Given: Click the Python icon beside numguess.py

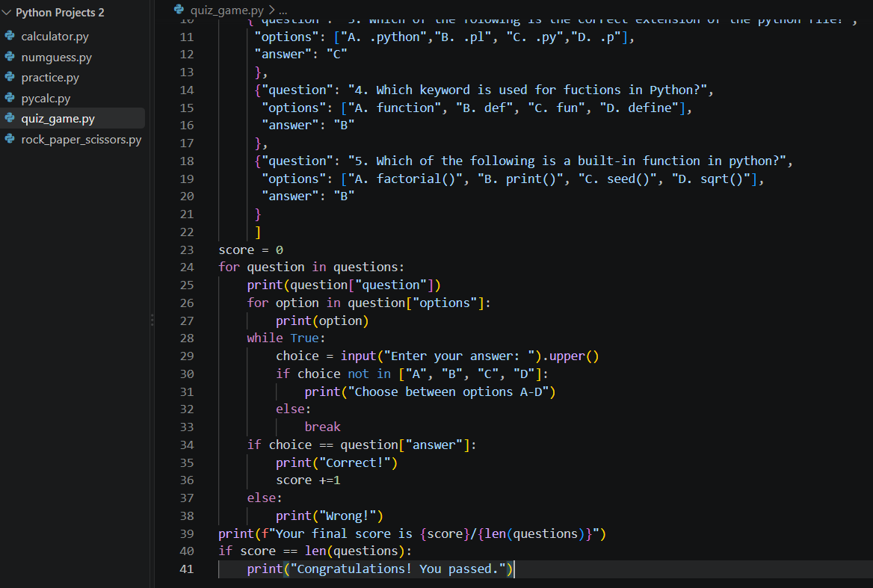Looking at the screenshot, I should 10,57.
